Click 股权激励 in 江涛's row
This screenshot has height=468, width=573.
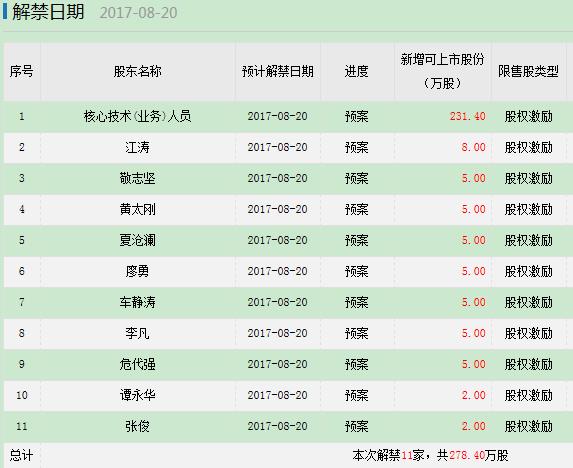click(x=528, y=148)
